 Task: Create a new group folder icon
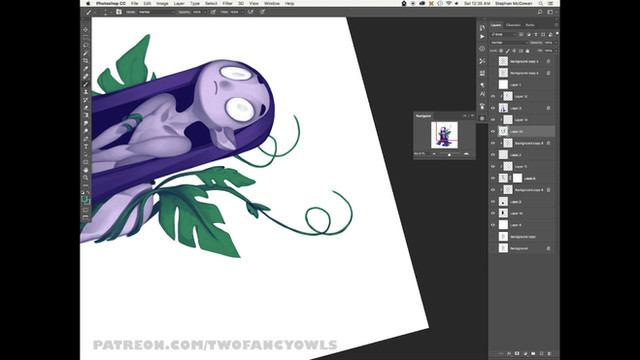(x=533, y=353)
